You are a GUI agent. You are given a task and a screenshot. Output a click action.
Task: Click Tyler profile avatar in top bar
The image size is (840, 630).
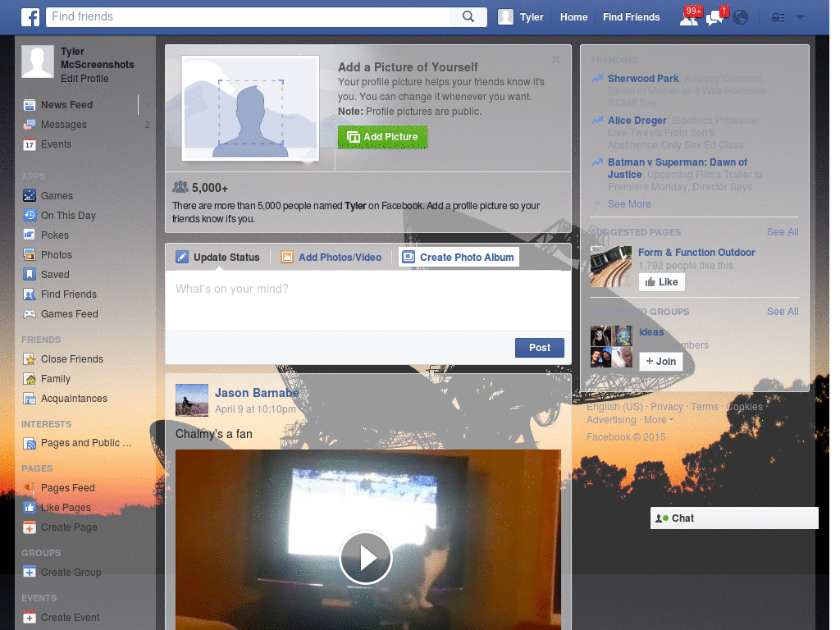click(505, 17)
